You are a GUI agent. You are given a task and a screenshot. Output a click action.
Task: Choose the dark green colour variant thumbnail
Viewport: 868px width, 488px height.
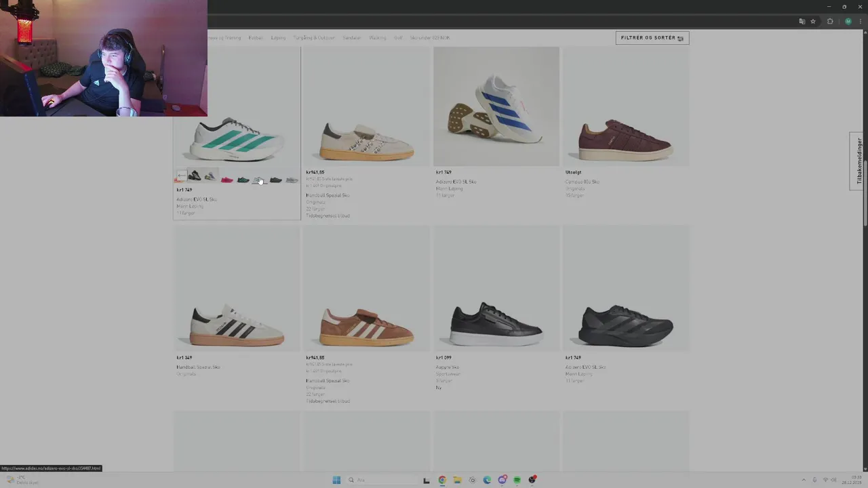pyautogui.click(x=243, y=180)
